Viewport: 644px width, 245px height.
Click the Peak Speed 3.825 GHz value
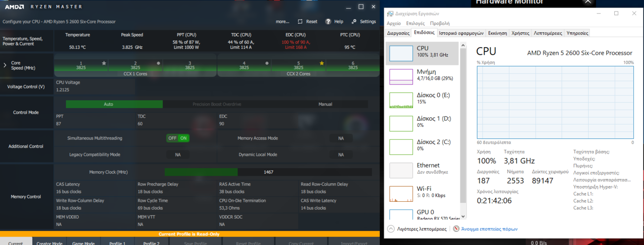click(132, 47)
